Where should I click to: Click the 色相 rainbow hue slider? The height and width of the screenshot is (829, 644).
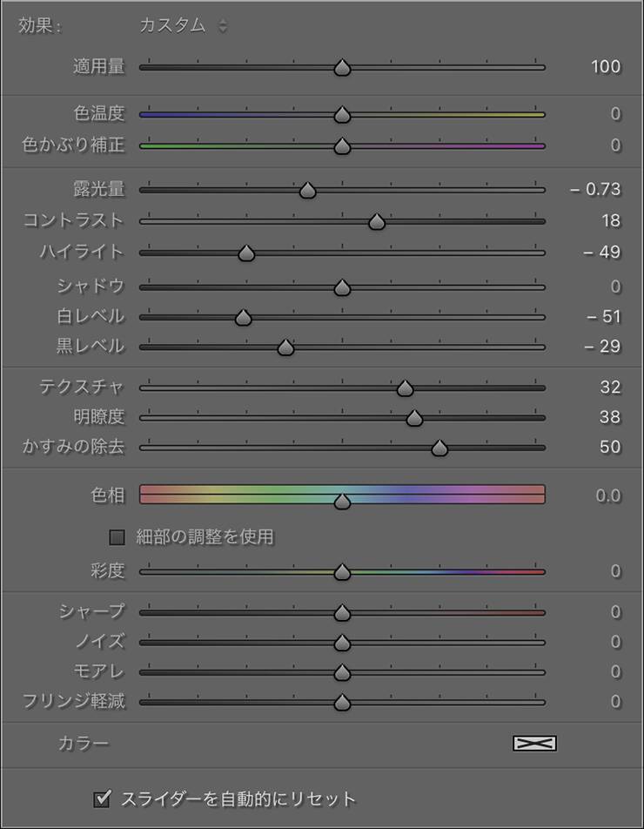(x=342, y=495)
